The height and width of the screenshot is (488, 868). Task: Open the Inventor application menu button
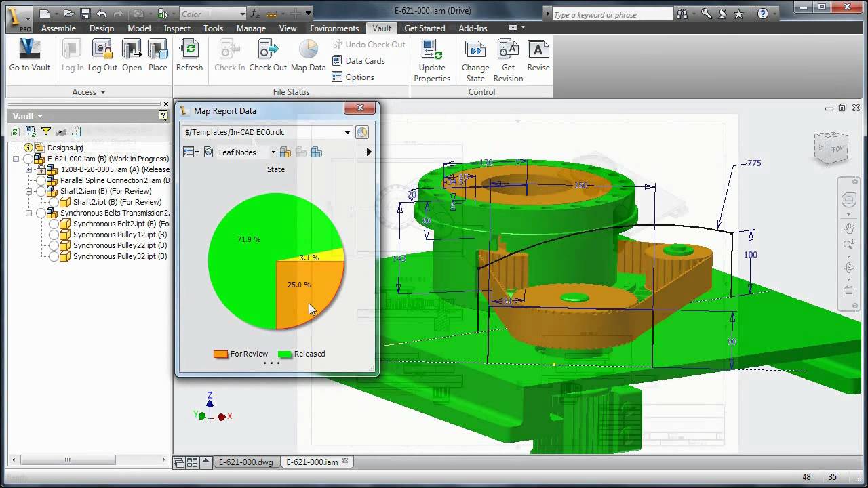click(x=19, y=17)
